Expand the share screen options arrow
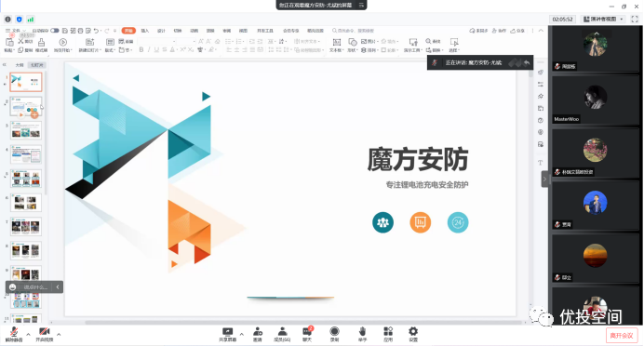 pos(242,334)
